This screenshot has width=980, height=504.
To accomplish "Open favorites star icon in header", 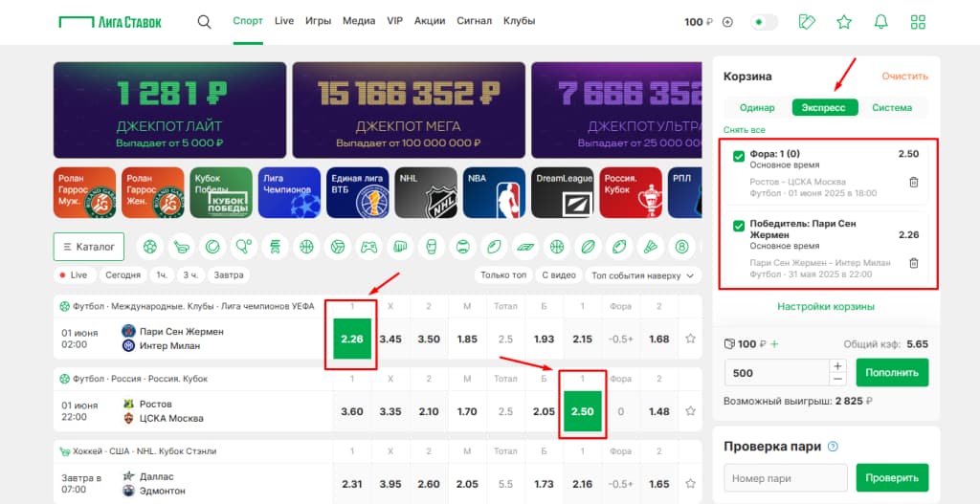I will coord(844,22).
